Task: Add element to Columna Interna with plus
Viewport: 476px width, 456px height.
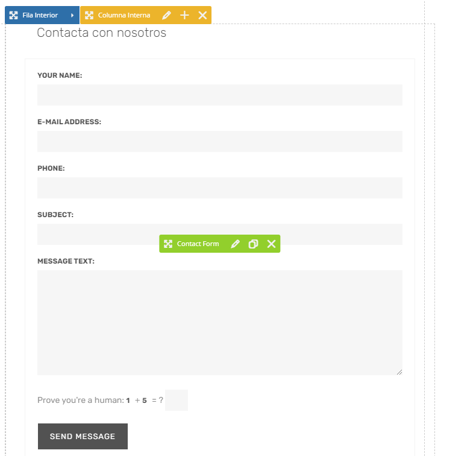Action: pyautogui.click(x=184, y=15)
